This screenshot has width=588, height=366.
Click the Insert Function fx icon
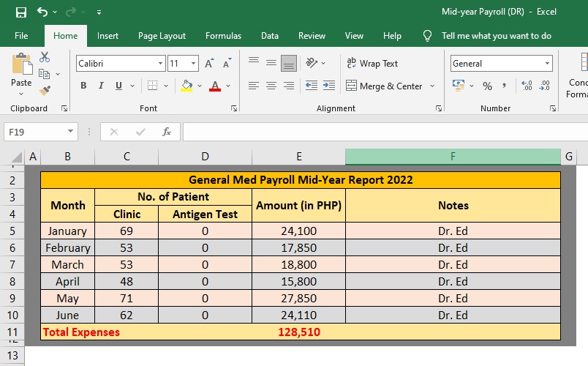(167, 132)
